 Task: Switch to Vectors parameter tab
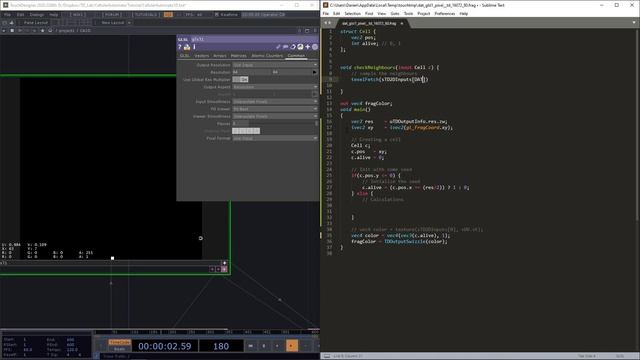click(x=202, y=56)
